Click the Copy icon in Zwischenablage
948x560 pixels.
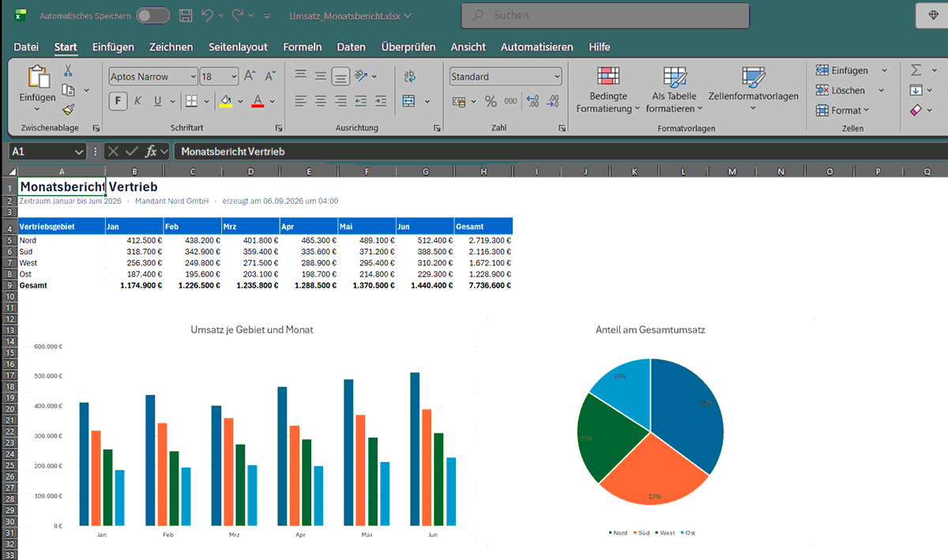point(69,90)
